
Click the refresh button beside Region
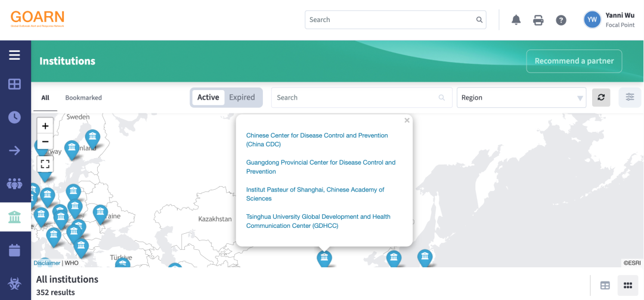click(601, 98)
